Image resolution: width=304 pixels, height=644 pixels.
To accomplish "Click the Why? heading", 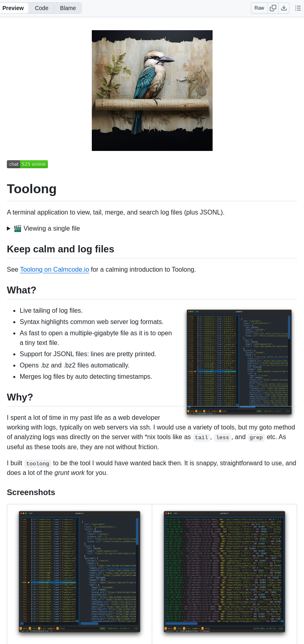I will [x=20, y=397].
